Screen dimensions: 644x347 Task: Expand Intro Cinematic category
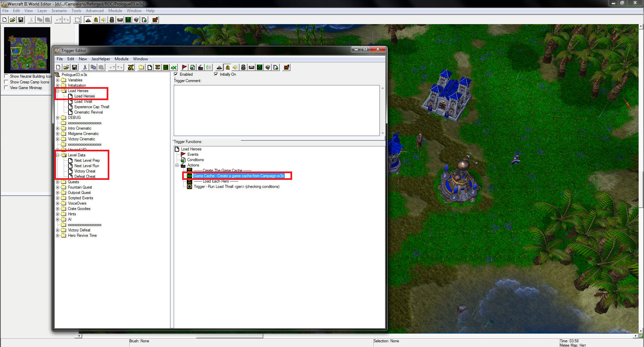pyautogui.click(x=58, y=128)
